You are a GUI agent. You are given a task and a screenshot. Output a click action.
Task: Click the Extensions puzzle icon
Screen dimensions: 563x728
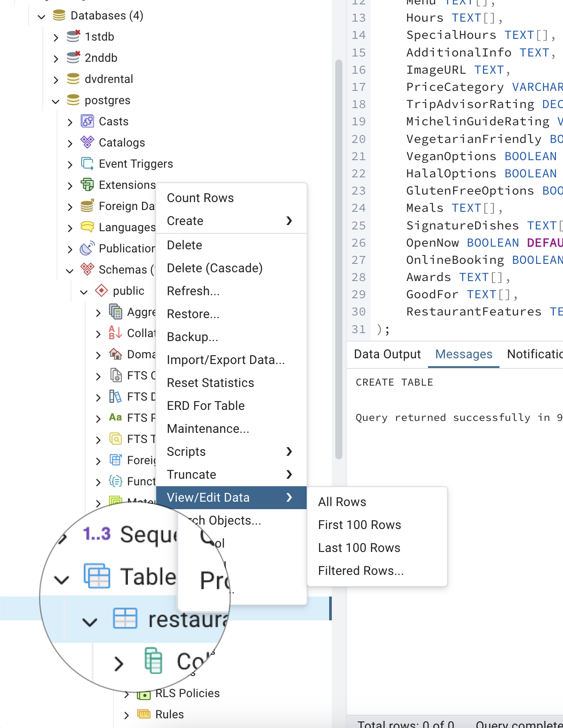[87, 185]
